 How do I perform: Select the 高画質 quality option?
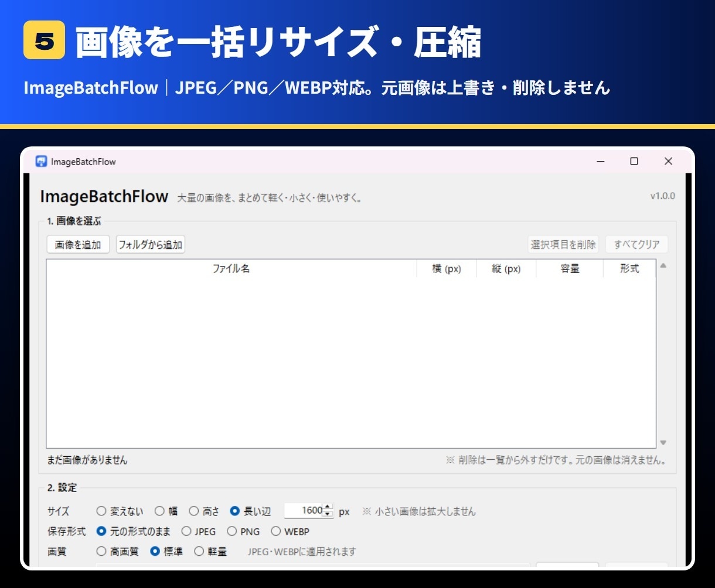point(118,552)
